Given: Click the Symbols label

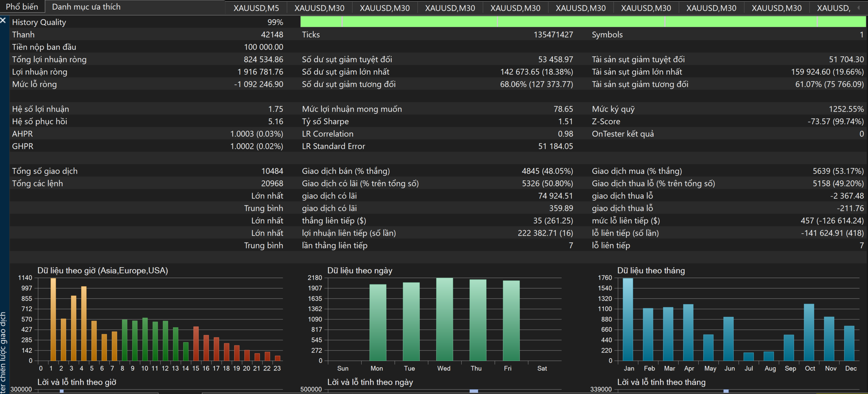Looking at the screenshot, I should click(607, 35).
